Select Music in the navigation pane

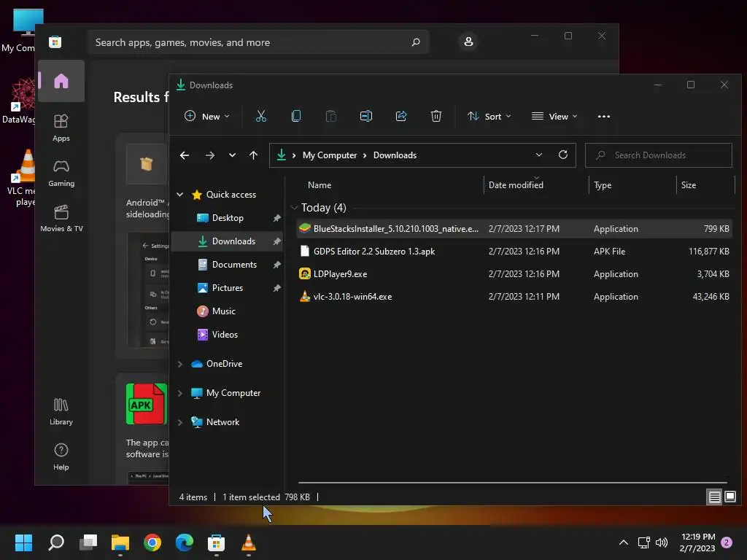pos(228,311)
